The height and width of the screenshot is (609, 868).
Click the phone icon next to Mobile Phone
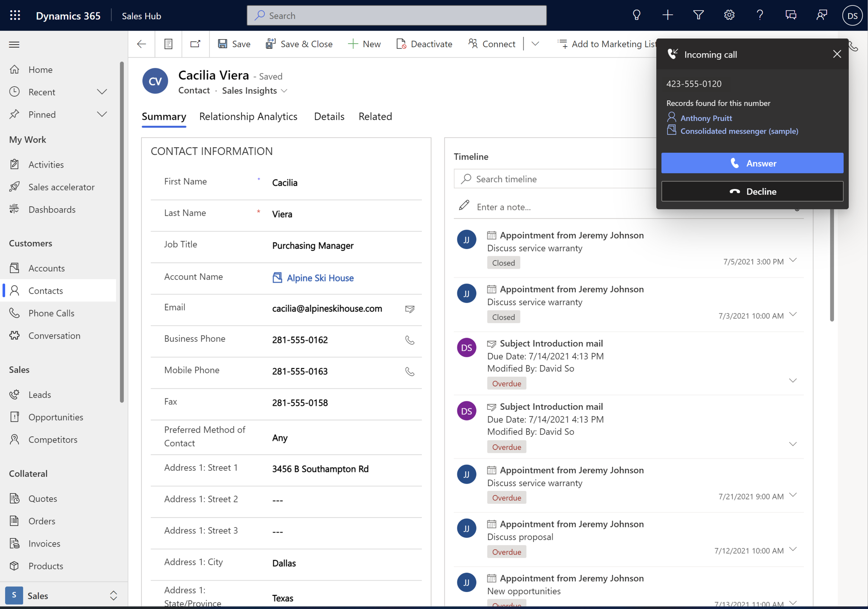pos(410,370)
